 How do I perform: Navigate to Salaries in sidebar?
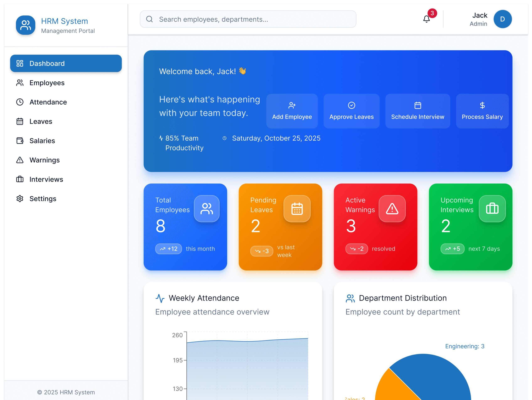point(42,141)
